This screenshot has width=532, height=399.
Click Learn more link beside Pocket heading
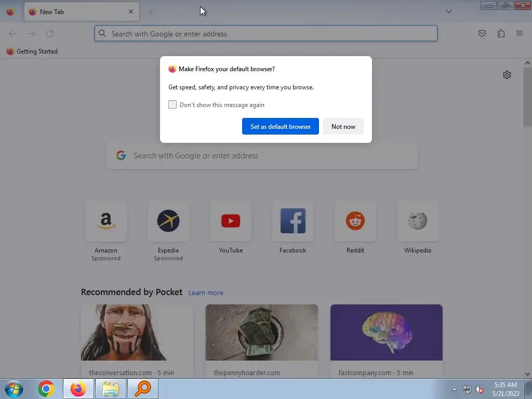(206, 292)
